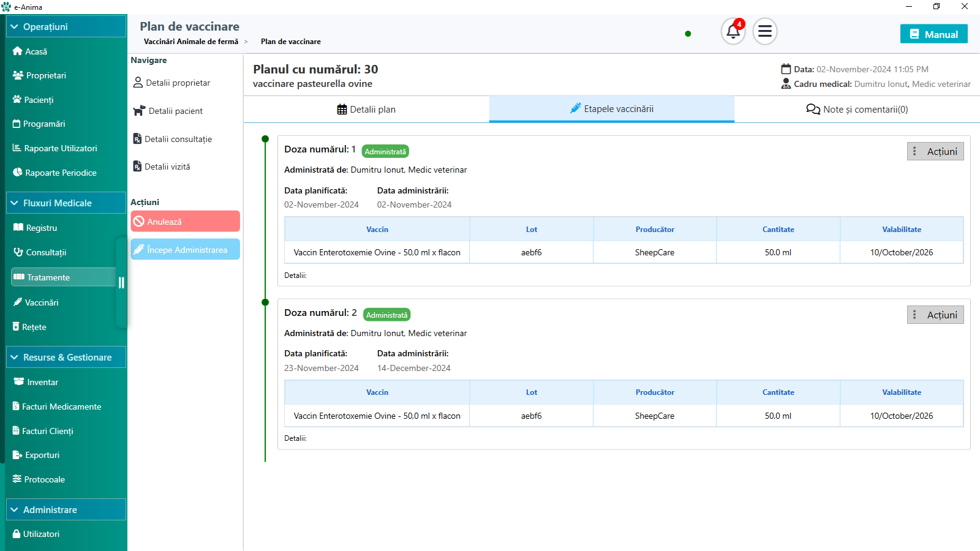980x551 pixels.
Task: Collapse the Operațiuni section
Action: (x=66, y=27)
